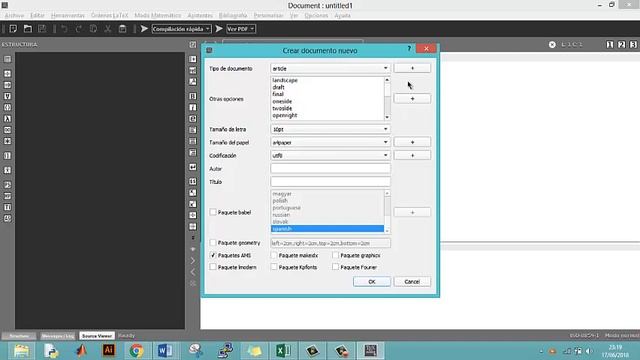Enable the Paquete geometry checkbox
Screen dimensions: 640x360
213,242
